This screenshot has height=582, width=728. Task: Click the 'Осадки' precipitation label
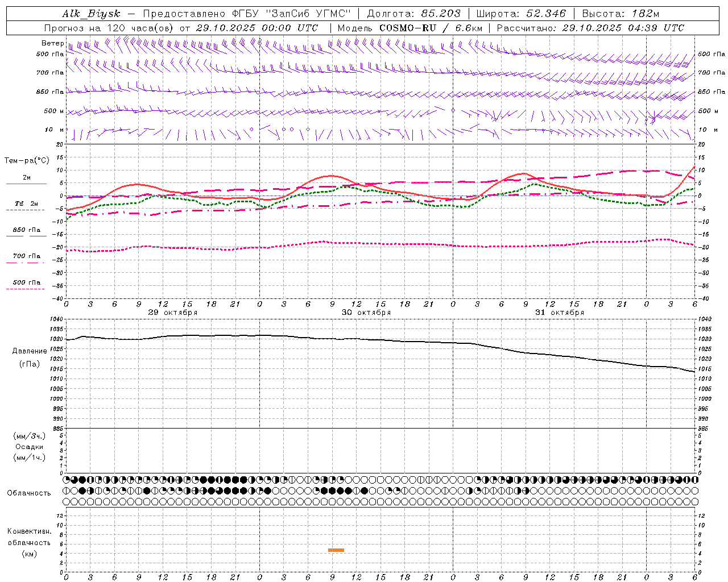(x=30, y=447)
